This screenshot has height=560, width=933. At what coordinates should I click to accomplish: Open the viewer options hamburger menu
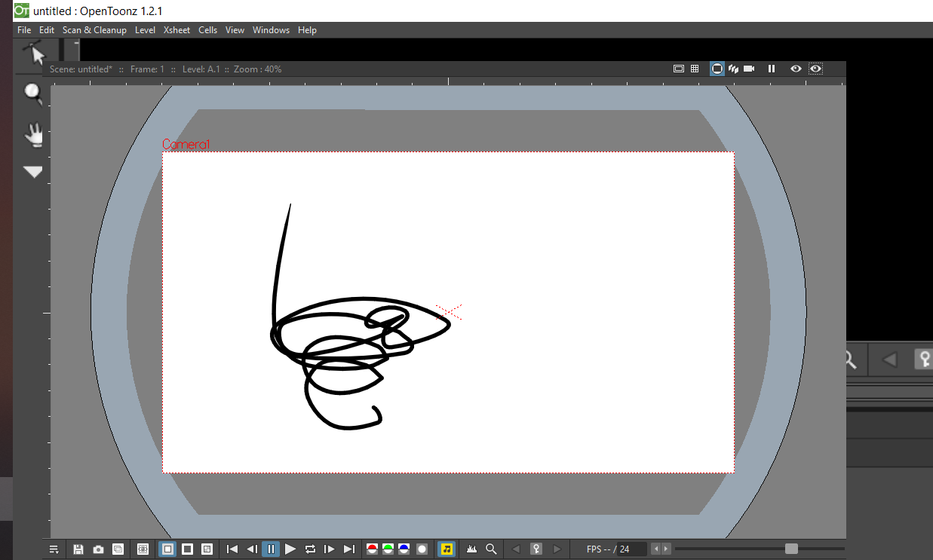tap(54, 549)
